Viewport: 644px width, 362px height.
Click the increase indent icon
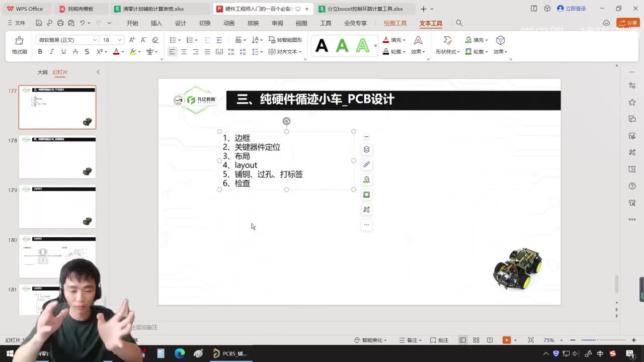click(x=219, y=40)
